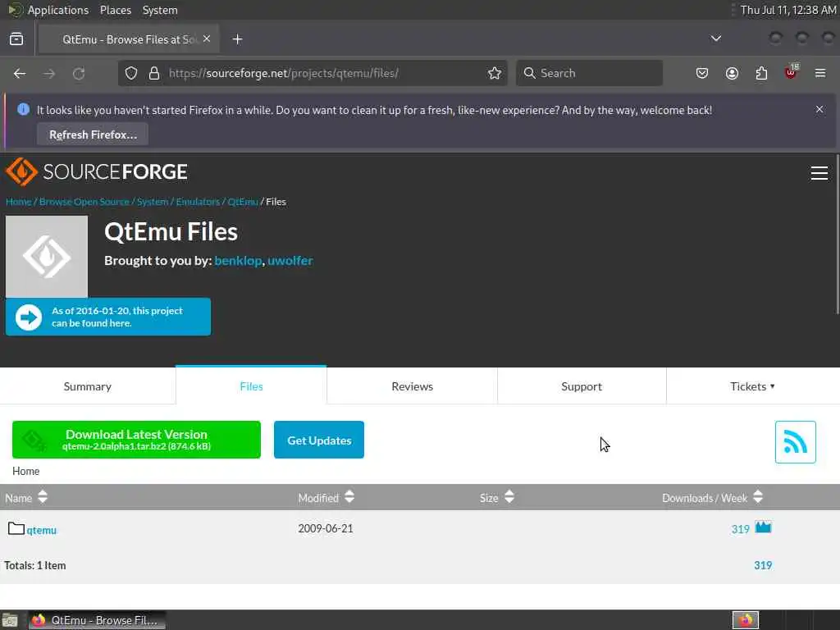Screen dimensions: 840x630
Task: Open the RSS feed icon
Action: [795, 442]
